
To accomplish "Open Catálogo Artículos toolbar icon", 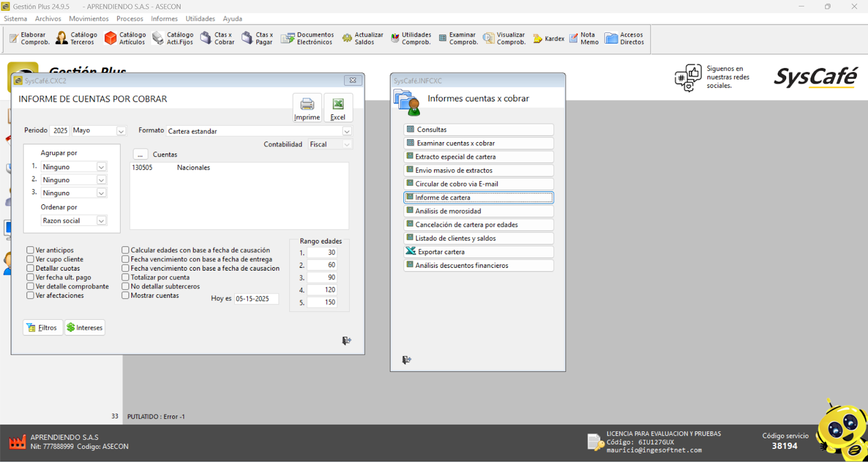I will point(125,39).
